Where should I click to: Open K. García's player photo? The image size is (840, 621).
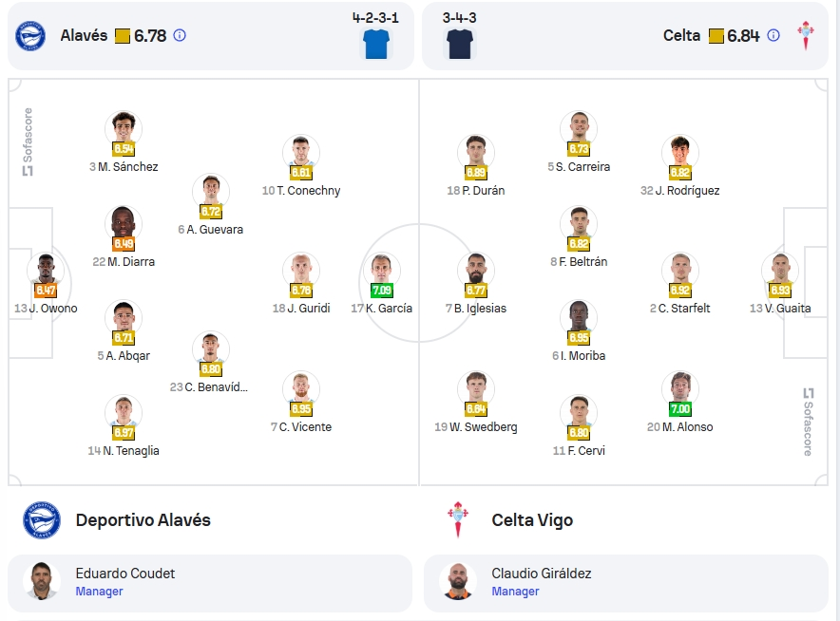coord(381,270)
